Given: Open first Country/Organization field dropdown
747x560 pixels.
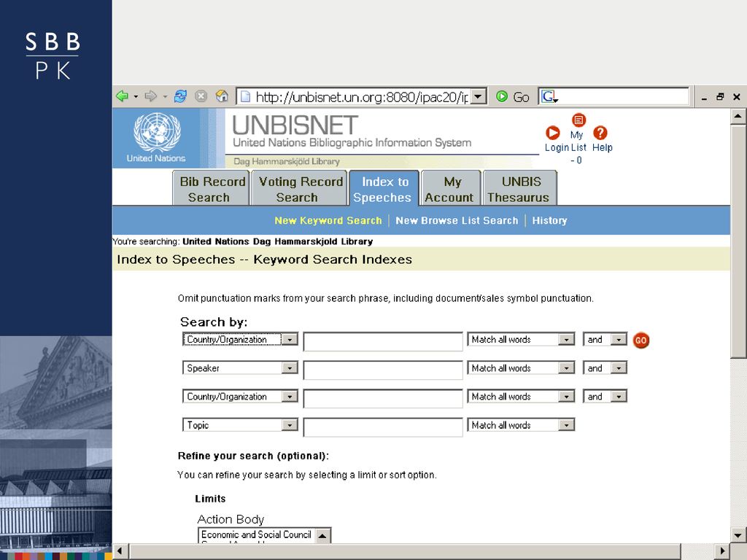Looking at the screenshot, I should tap(289, 340).
